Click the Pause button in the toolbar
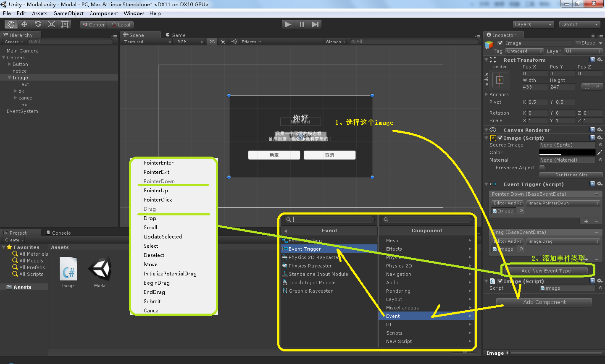Viewport: 605px width, 364px height. pyautogui.click(x=302, y=24)
